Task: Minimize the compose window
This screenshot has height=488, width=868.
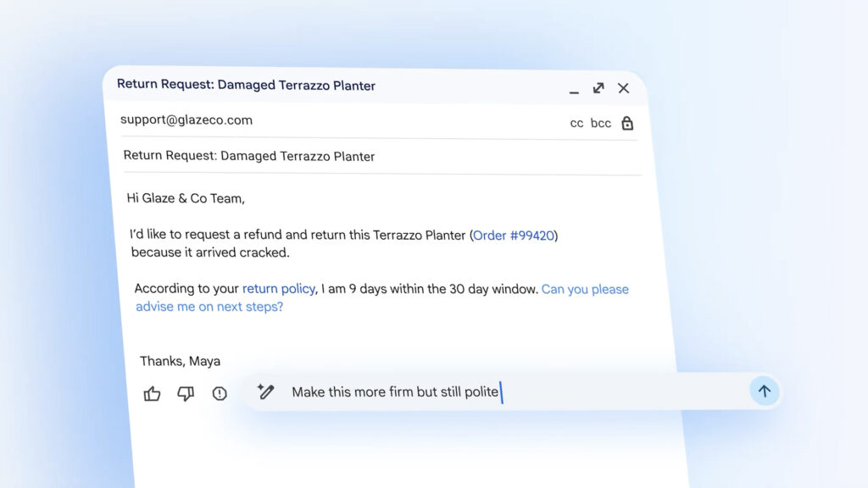Action: click(x=574, y=89)
